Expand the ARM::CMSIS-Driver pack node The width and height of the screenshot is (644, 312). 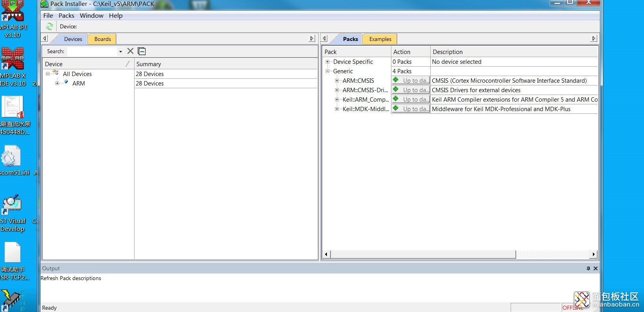click(x=337, y=90)
